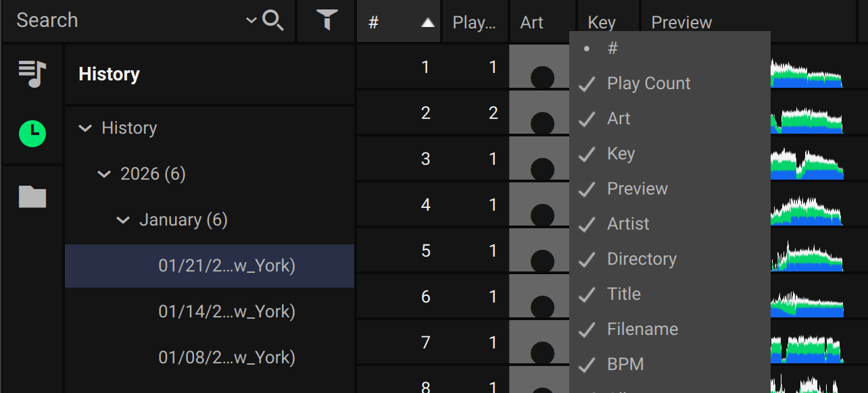Choose the Filename column menu item

(642, 330)
